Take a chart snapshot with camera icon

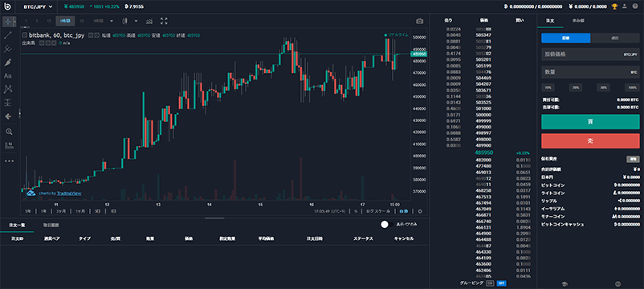click(419, 22)
